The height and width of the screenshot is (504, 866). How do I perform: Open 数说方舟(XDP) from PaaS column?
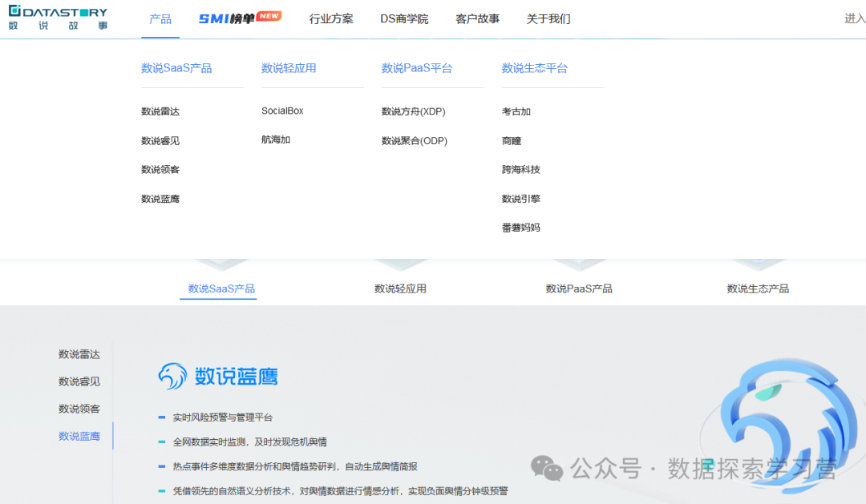(x=413, y=111)
